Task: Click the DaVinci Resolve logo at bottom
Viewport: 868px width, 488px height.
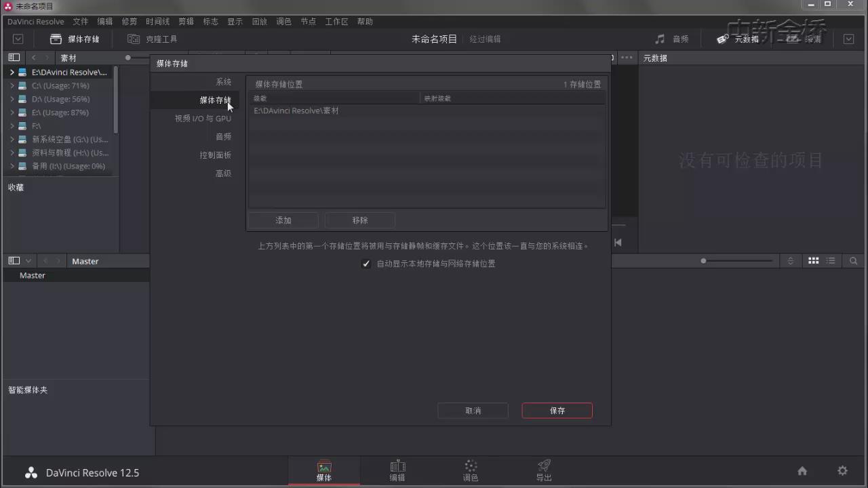Action: (x=31, y=472)
